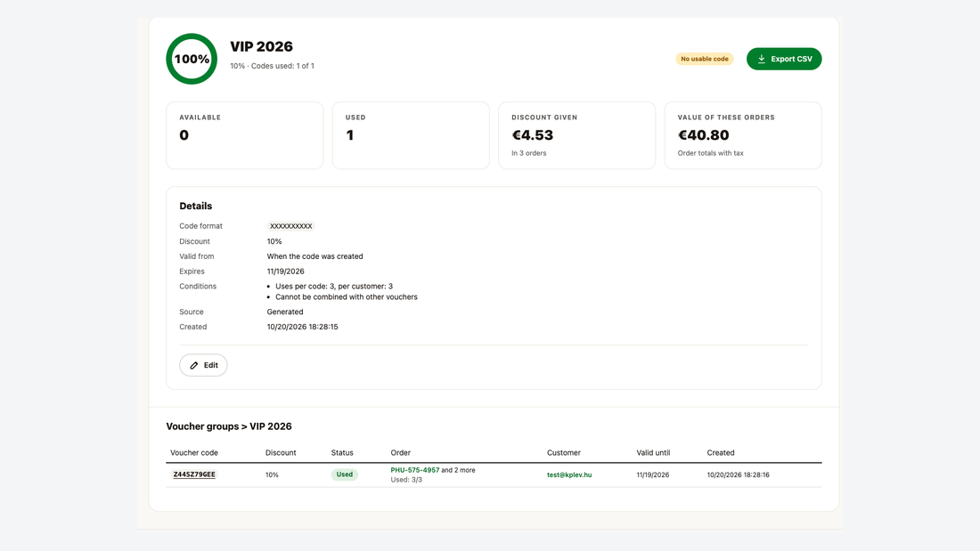
Task: Click the Available count card
Action: pos(244,135)
